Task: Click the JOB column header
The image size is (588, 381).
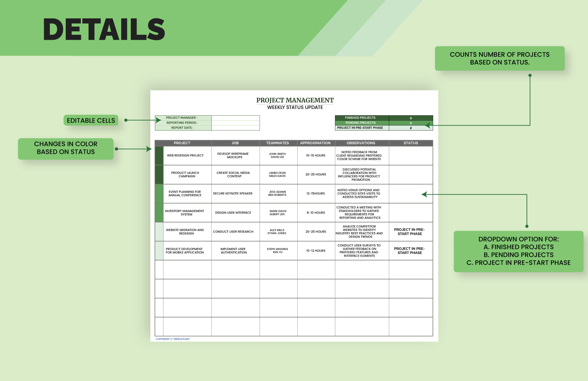Action: (236, 143)
